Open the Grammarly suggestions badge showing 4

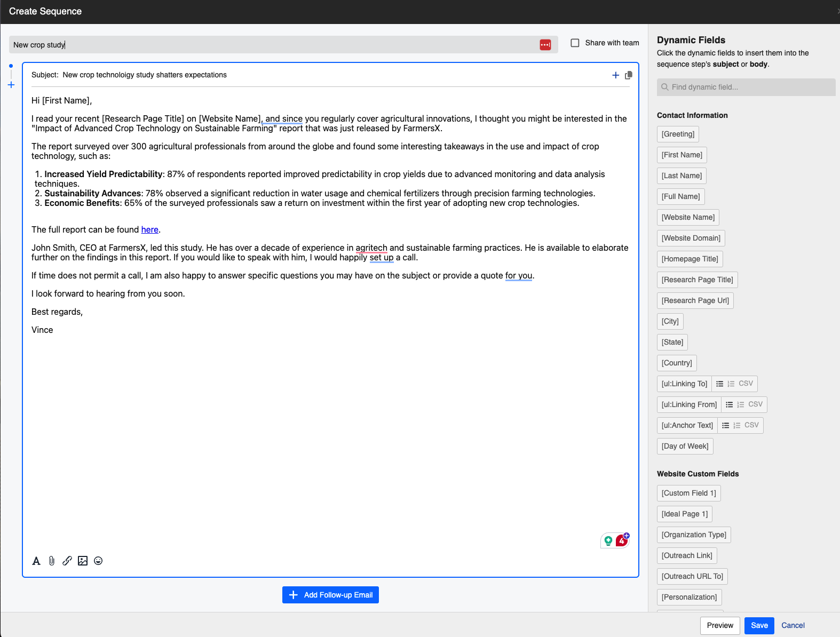pyautogui.click(x=621, y=540)
